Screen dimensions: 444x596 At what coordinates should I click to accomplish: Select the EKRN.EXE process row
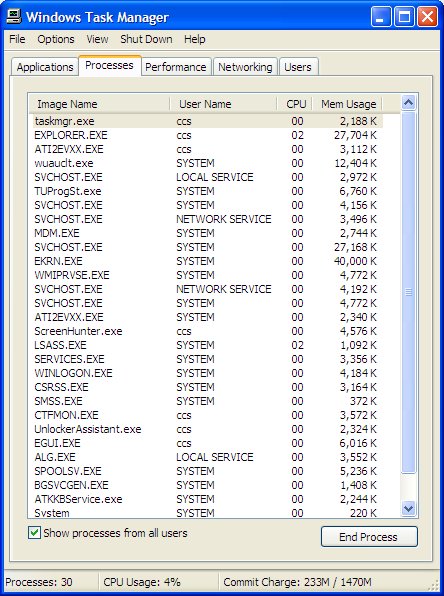[206, 261]
